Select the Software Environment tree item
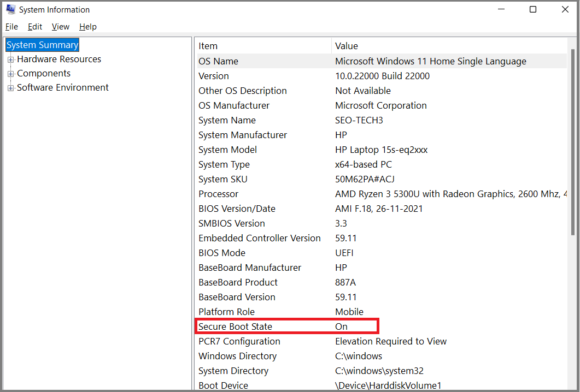The image size is (580, 392). (63, 87)
